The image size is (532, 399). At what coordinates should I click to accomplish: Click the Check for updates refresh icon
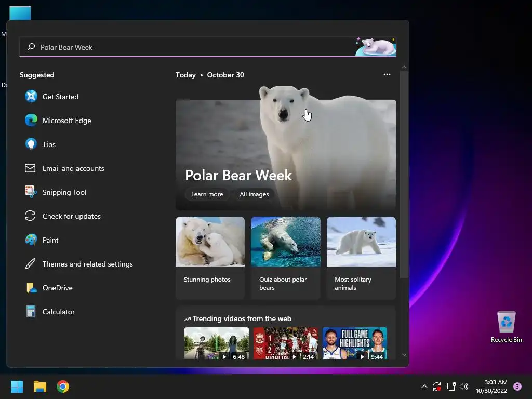click(30, 216)
